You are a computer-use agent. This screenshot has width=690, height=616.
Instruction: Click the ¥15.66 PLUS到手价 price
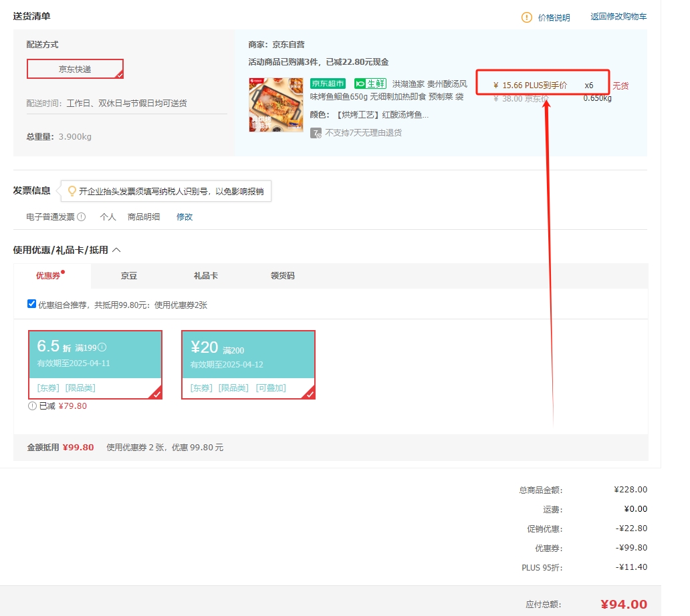530,86
